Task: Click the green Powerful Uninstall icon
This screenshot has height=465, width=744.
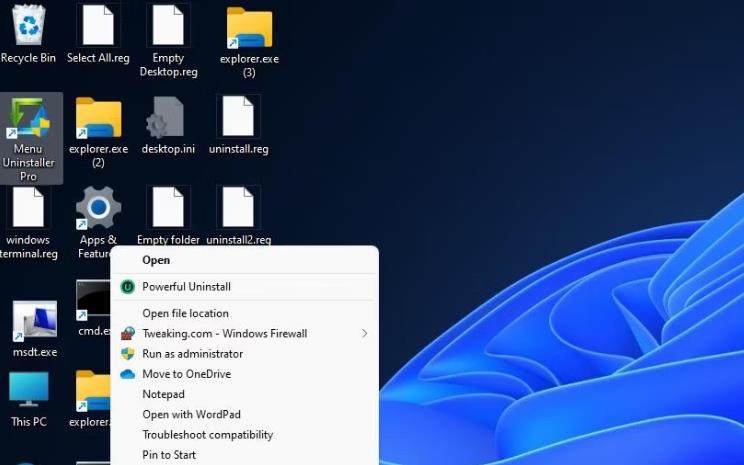Action: point(127,287)
